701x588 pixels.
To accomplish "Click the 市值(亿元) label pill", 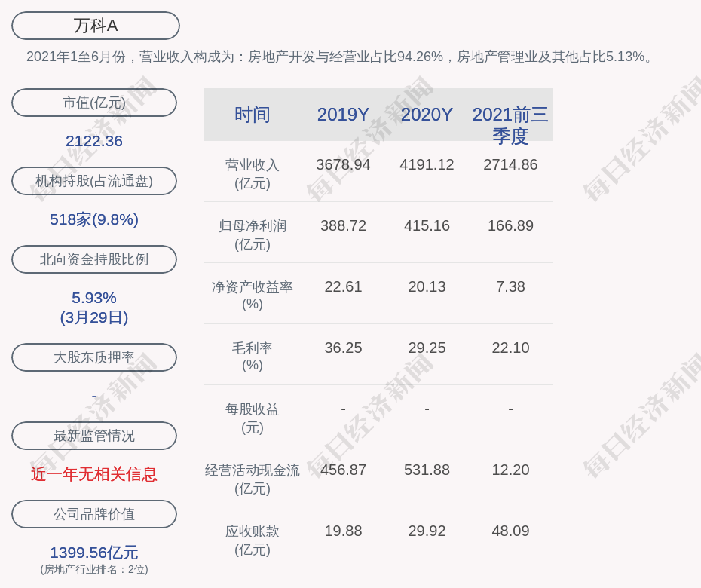I will point(94,103).
